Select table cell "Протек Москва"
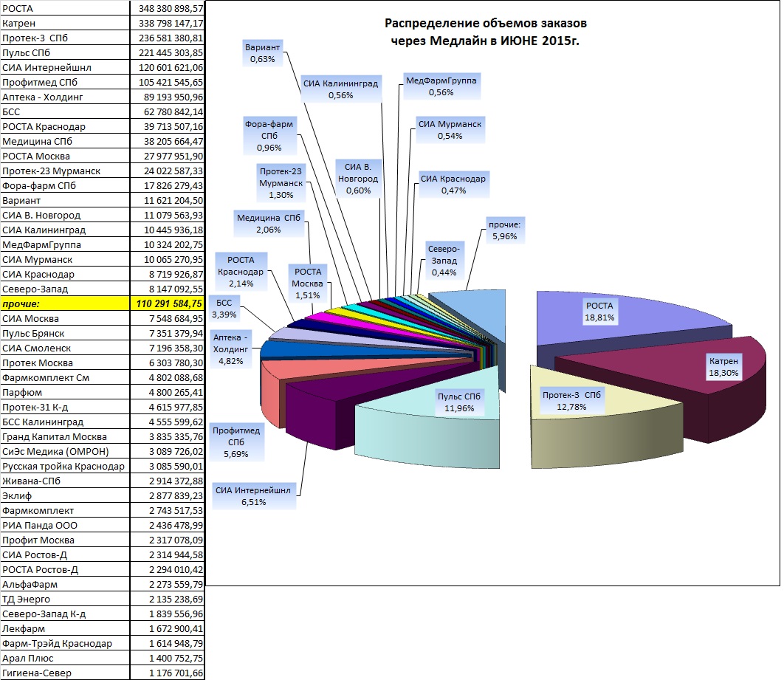 [65, 363]
